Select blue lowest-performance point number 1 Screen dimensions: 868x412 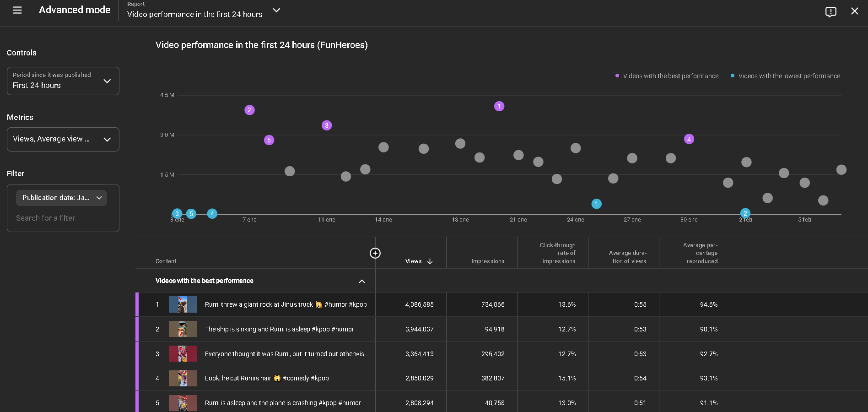[596, 204]
